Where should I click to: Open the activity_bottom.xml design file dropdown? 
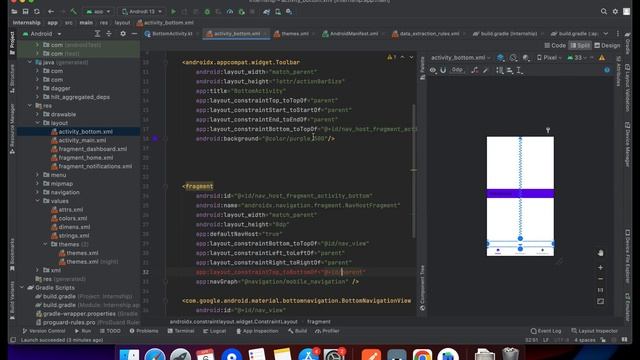461,58
